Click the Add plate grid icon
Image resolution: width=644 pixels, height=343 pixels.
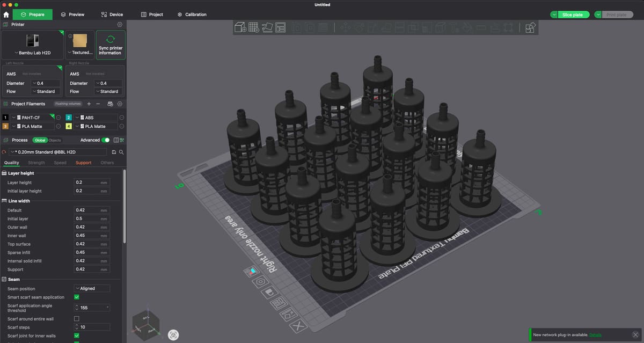254,27
